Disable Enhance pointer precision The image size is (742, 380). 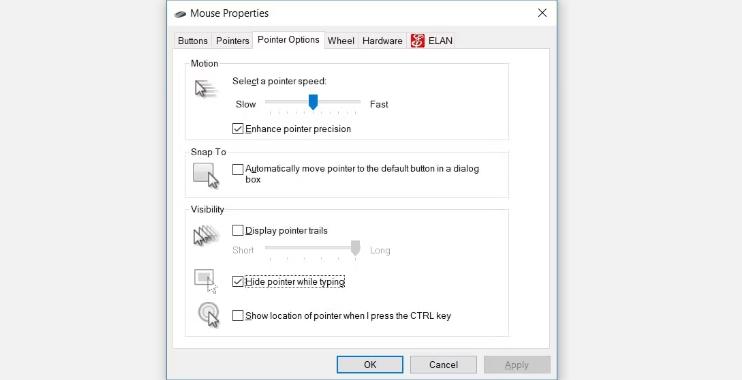point(238,129)
